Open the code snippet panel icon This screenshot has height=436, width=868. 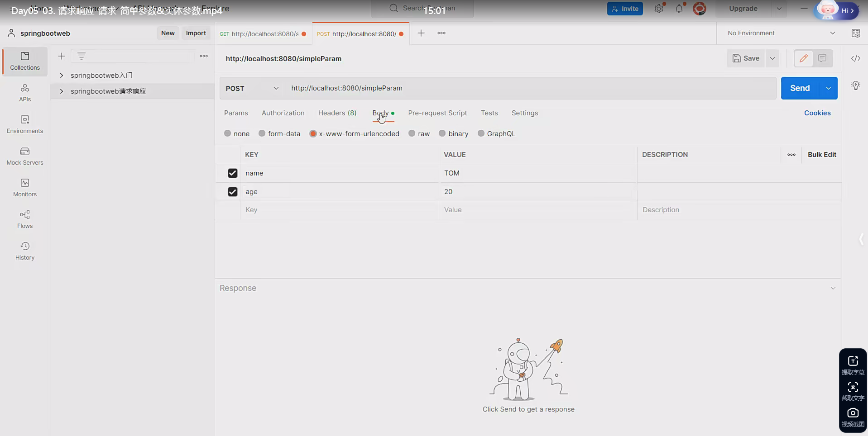tap(856, 58)
